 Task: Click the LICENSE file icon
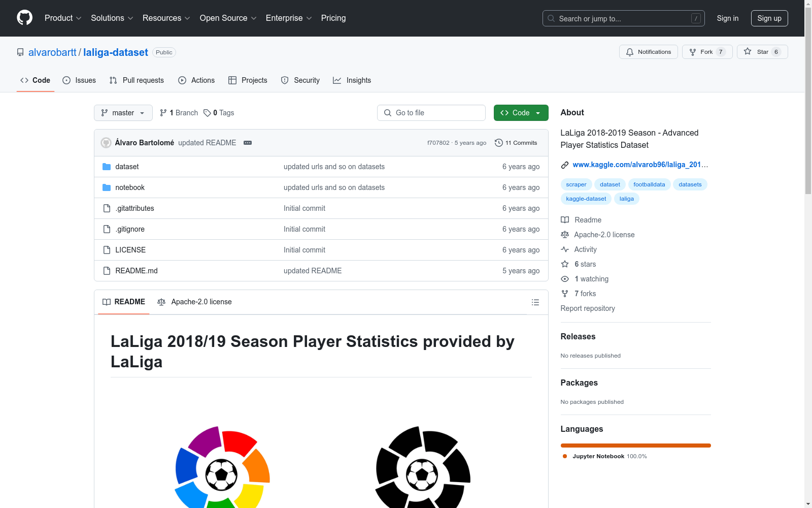pyautogui.click(x=107, y=250)
